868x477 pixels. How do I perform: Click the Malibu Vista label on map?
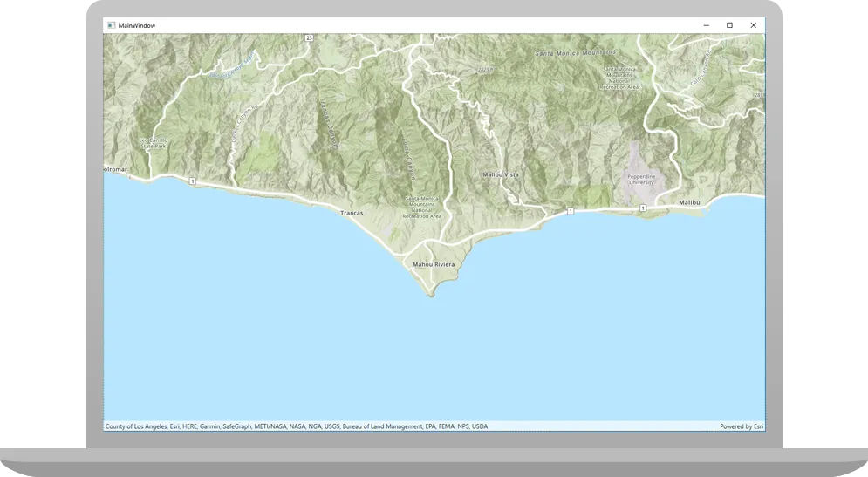(x=501, y=174)
